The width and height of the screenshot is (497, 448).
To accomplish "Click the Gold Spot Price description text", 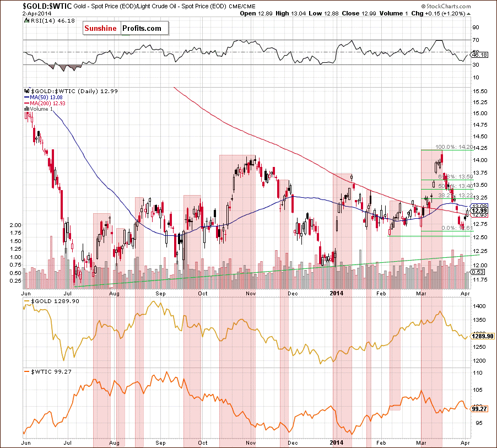I will [164, 7].
